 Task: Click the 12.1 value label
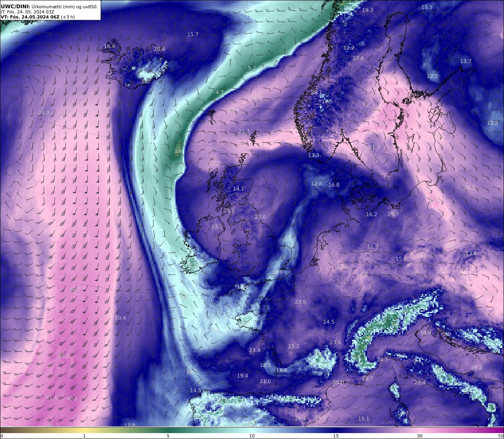pyautogui.click(x=265, y=365)
